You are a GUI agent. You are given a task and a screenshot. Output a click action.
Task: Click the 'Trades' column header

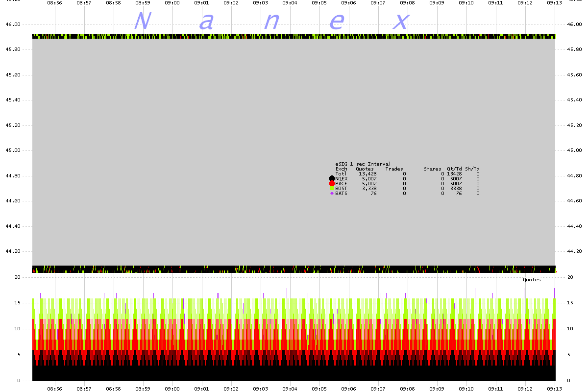[x=394, y=169]
